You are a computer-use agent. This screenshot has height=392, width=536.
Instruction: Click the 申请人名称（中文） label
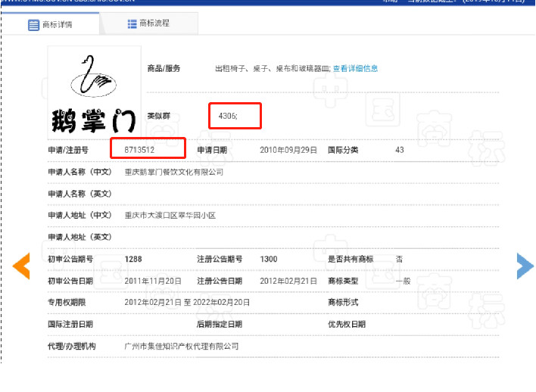click(x=79, y=172)
